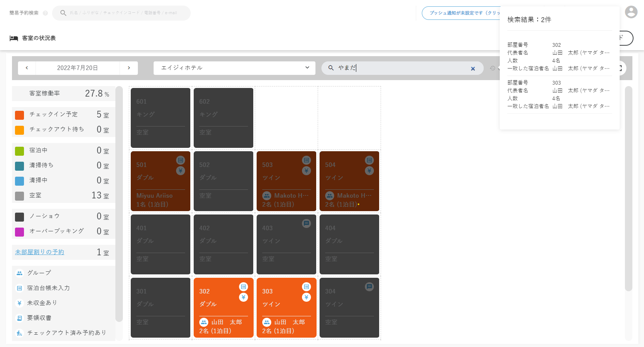The image size is (644, 347).
Task: Click the yen unpaid icon on room 303
Action: (306, 297)
